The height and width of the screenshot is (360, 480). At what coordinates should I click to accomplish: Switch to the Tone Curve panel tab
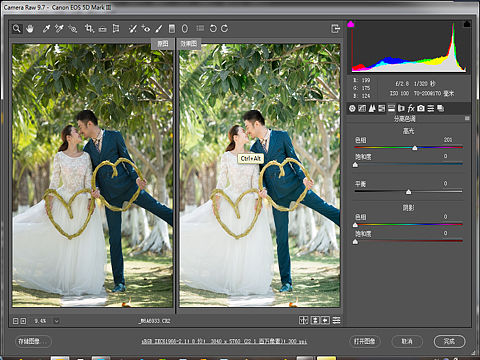362,108
